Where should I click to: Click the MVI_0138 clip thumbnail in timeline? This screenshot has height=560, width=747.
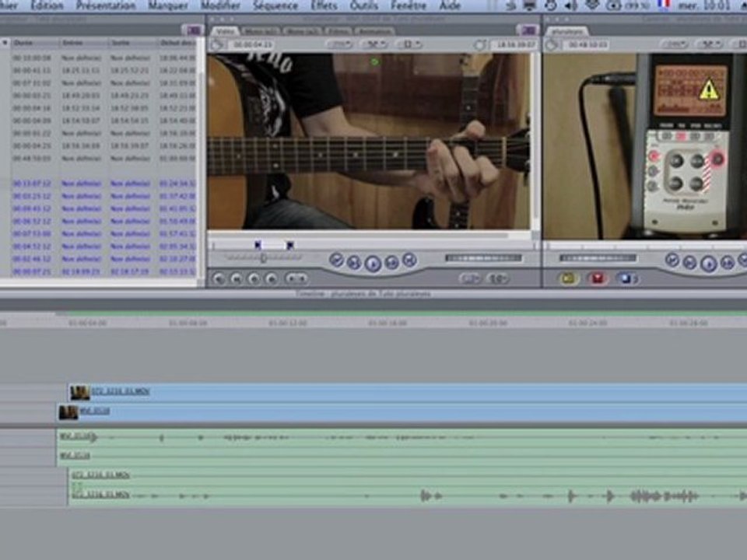(68, 412)
